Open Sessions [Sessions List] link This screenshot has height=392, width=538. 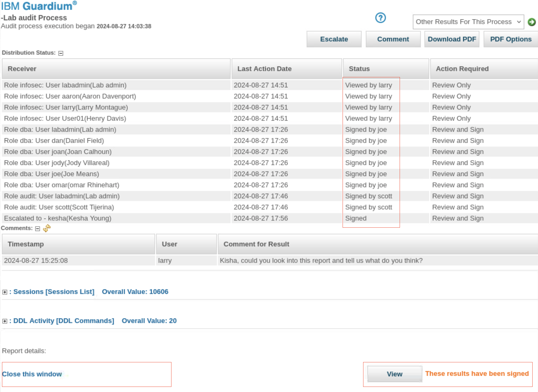pos(54,292)
